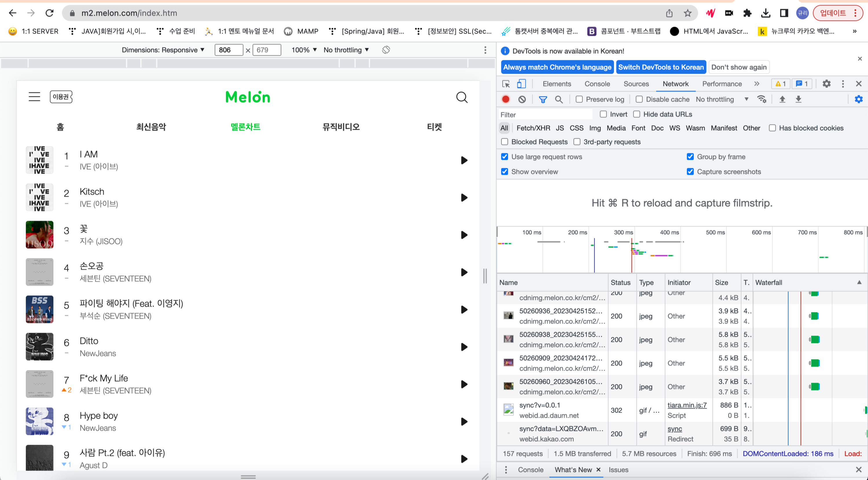868x480 pixels.
Task: Open the inspect element picker
Action: 506,84
